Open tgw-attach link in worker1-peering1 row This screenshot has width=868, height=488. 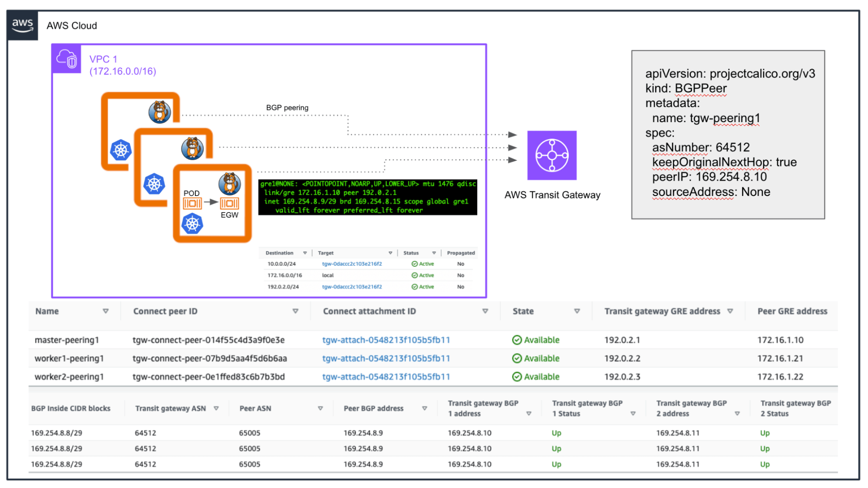[386, 358]
